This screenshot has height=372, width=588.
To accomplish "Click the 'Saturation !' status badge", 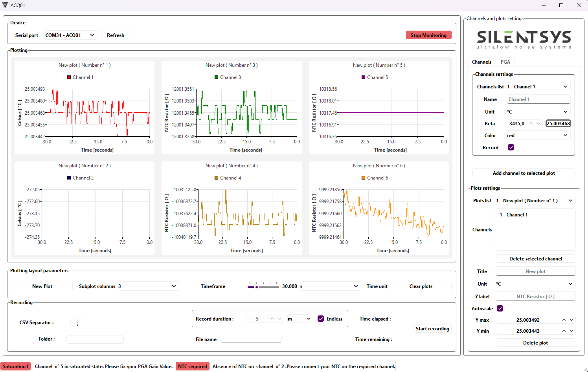I will click(x=15, y=366).
